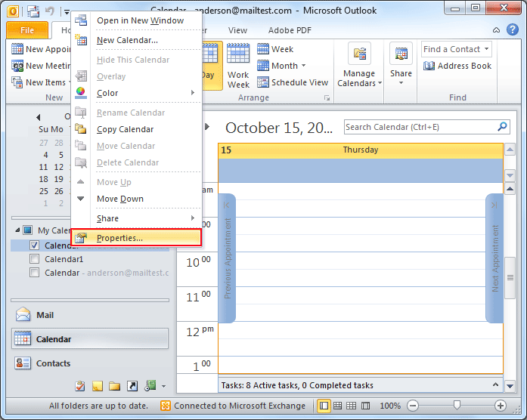Image resolution: width=527 pixels, height=420 pixels.
Task: Open the New Items dropdown
Action: [41, 82]
